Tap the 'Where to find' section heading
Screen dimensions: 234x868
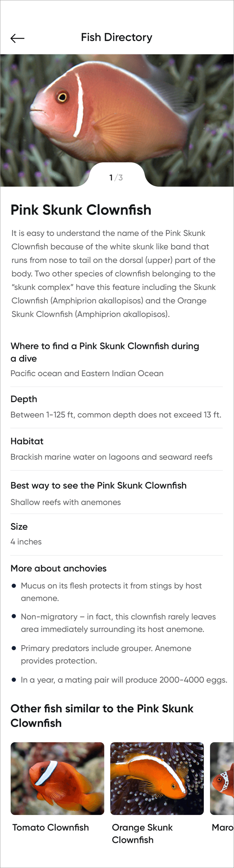[x=105, y=352]
